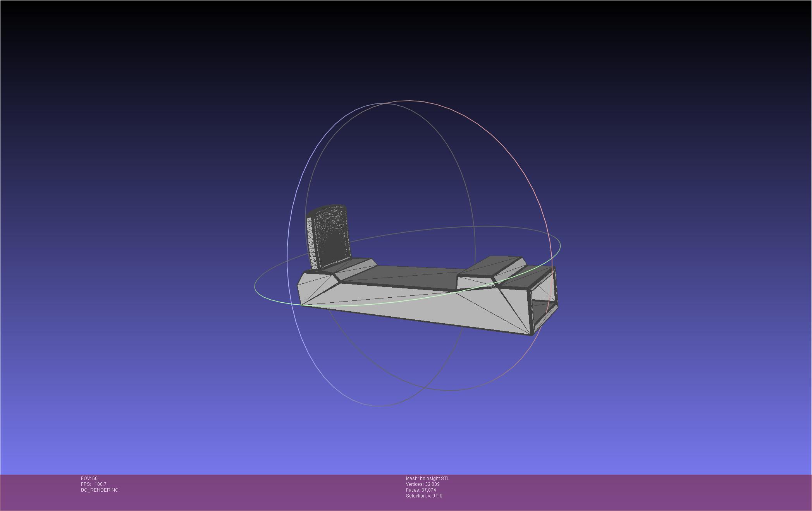Click the FPS readout in info panel
Image resolution: width=812 pixels, height=511 pixels.
point(93,484)
